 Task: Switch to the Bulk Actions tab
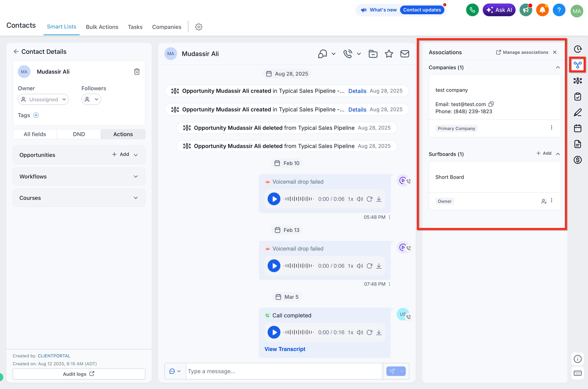(102, 27)
